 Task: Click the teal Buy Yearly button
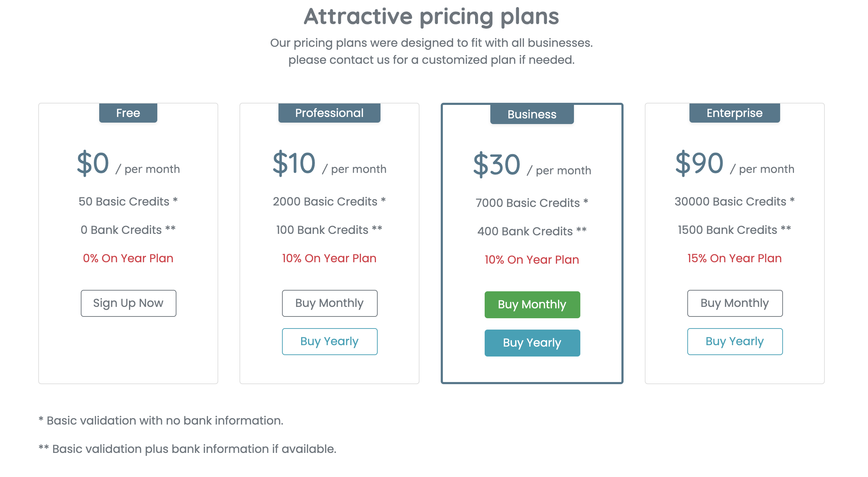pos(532,343)
